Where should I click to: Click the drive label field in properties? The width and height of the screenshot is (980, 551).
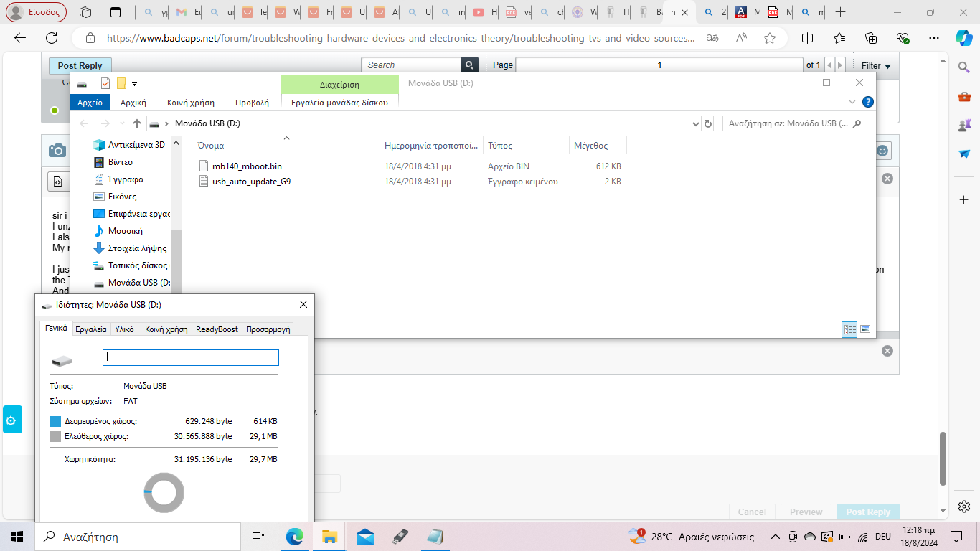191,357
